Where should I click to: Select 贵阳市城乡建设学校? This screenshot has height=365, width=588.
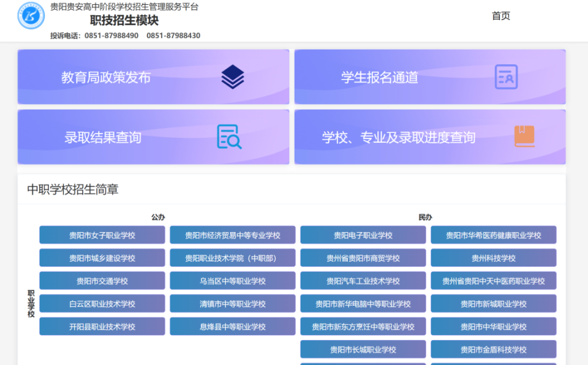(102, 258)
